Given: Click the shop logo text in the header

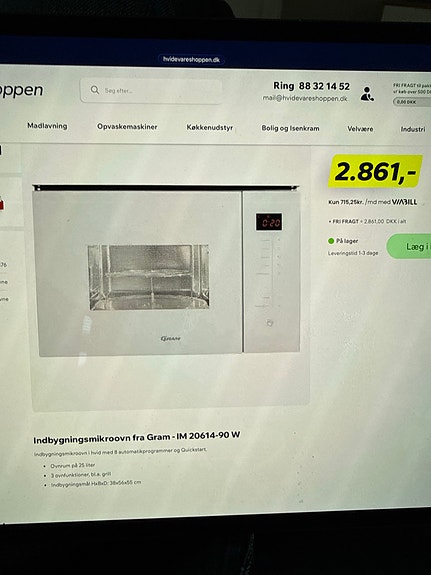Looking at the screenshot, I should [x=21, y=91].
